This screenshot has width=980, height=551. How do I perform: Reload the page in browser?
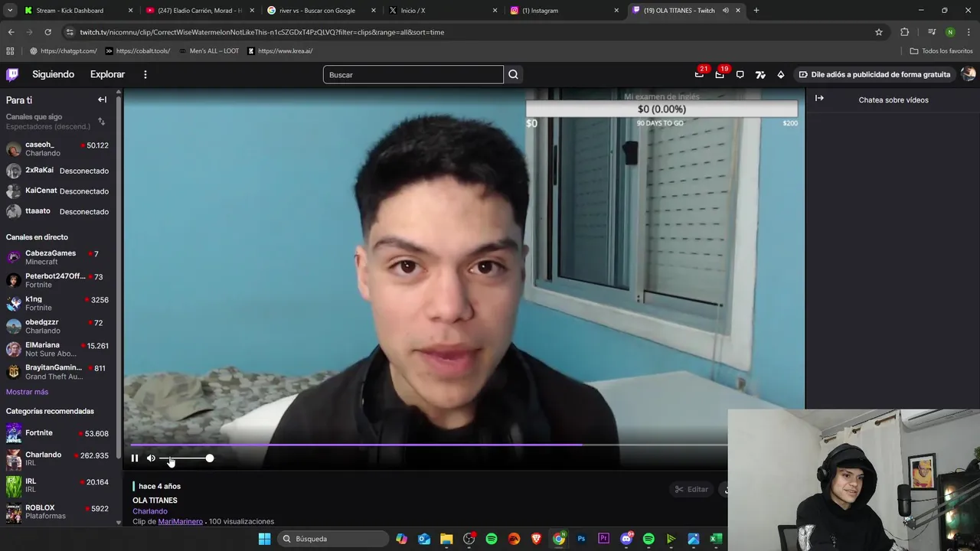click(47, 32)
